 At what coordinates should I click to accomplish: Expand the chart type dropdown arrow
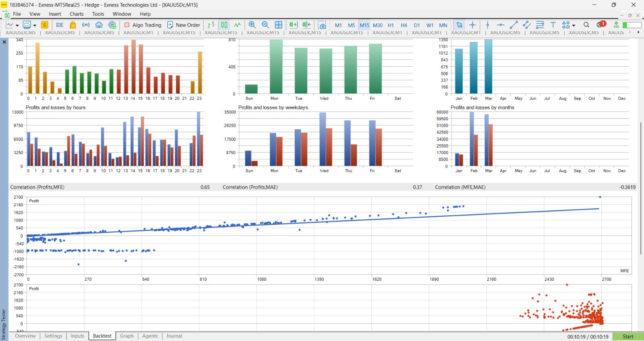(17, 25)
